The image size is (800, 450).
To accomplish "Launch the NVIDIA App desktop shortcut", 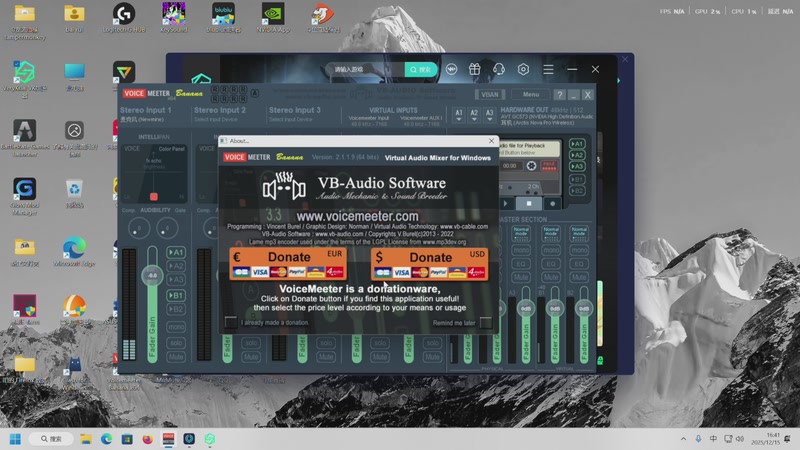I will [273, 18].
